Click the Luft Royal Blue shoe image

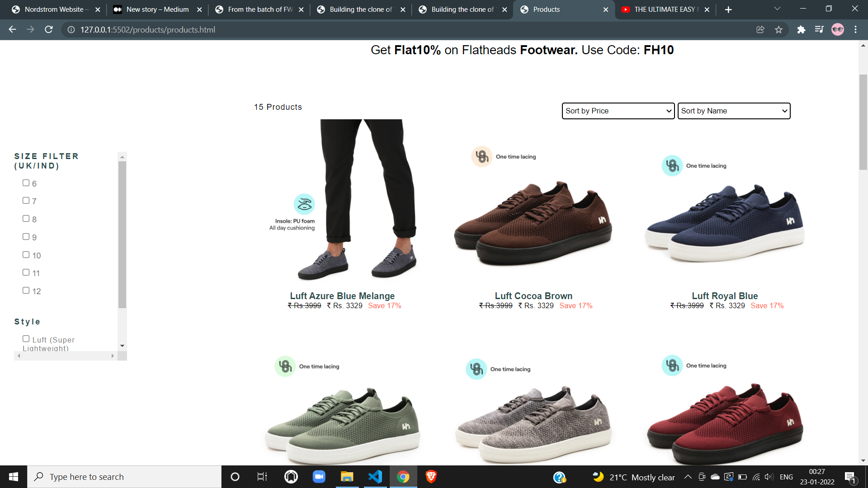[725, 221]
